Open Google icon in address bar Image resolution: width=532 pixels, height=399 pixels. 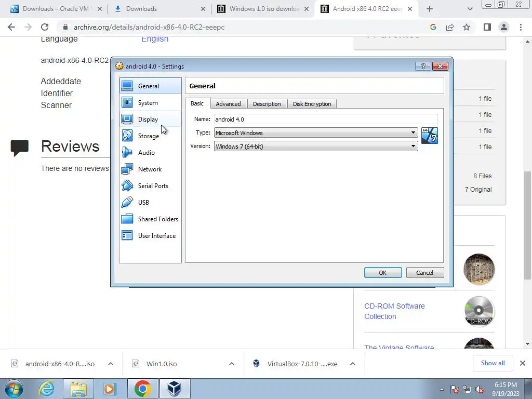click(433, 27)
